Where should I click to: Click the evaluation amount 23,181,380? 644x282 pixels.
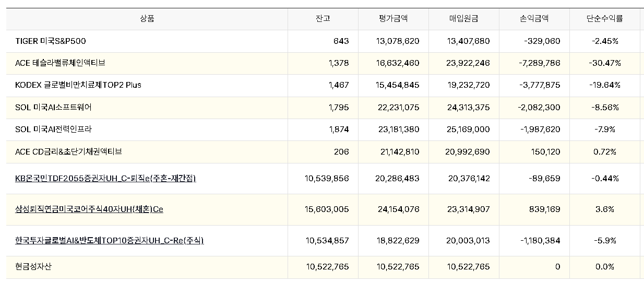[398, 129]
